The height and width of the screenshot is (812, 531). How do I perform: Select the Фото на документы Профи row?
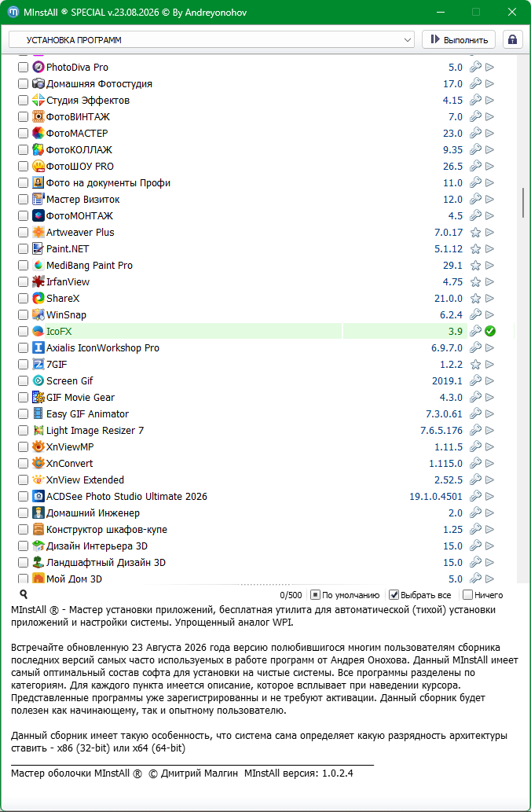(x=108, y=183)
